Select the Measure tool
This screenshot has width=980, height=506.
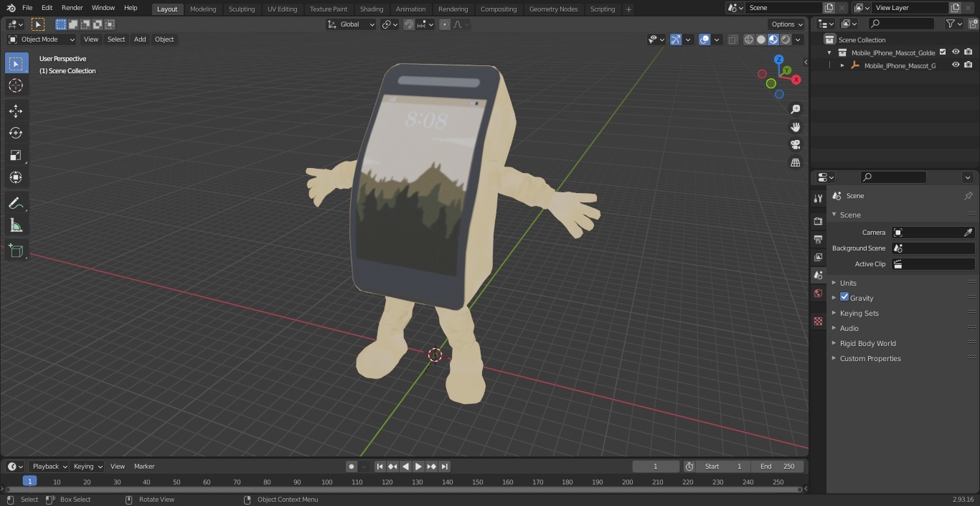point(16,225)
